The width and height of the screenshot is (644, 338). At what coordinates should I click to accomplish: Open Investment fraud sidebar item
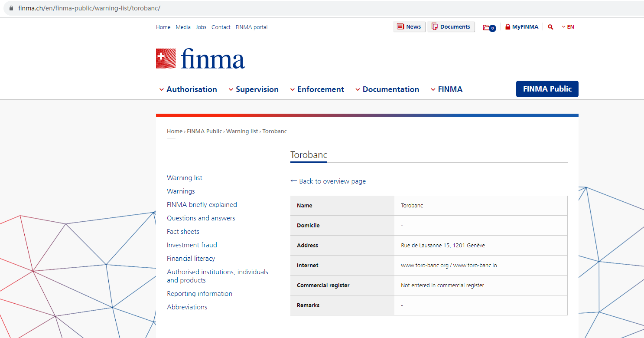tap(192, 245)
